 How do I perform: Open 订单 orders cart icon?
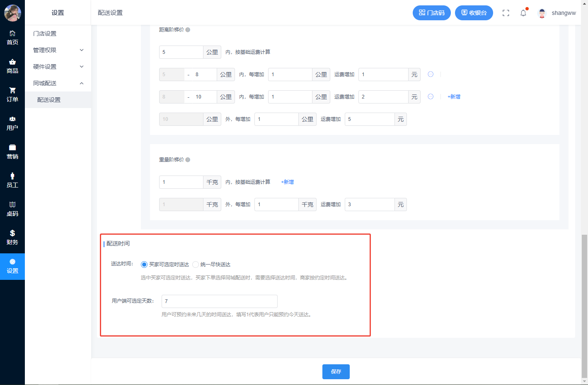coord(12,95)
